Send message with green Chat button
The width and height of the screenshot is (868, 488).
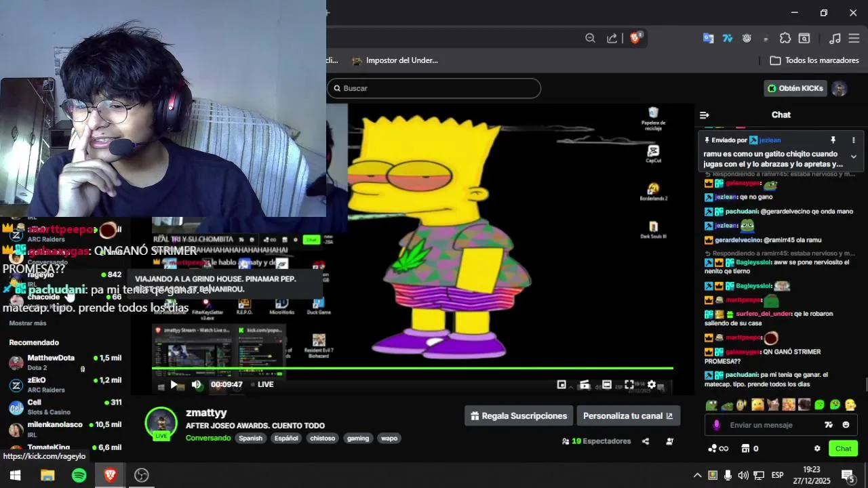843,449
